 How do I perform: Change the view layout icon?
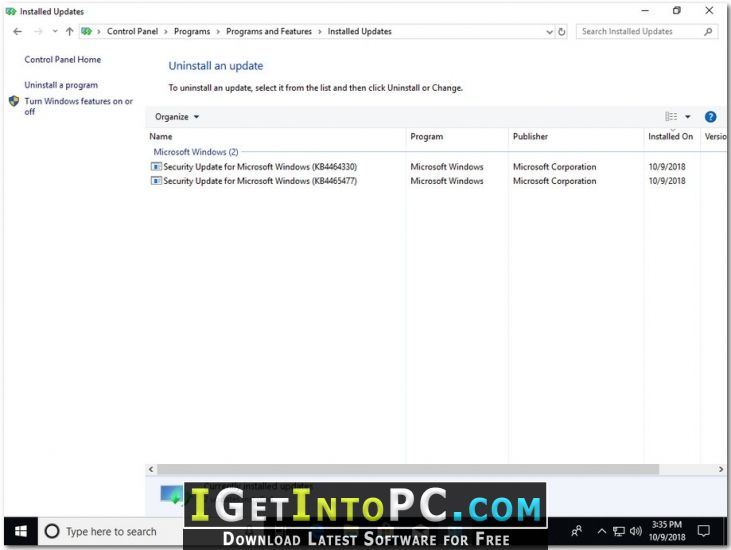click(671, 117)
